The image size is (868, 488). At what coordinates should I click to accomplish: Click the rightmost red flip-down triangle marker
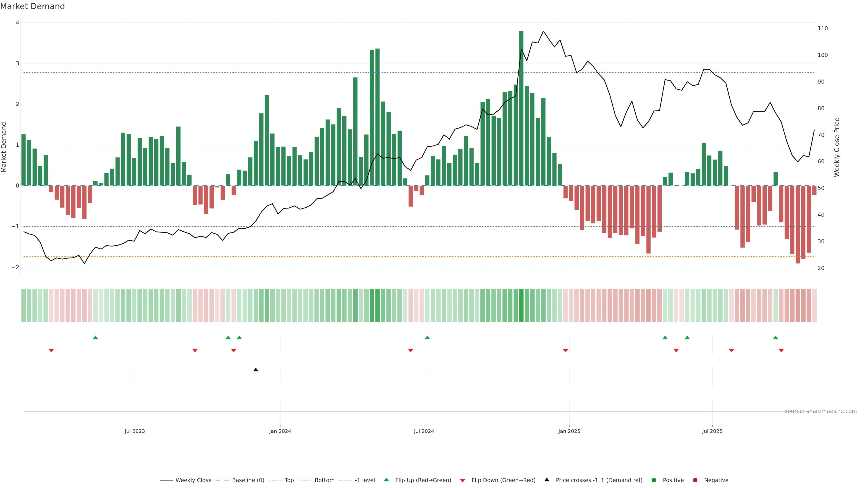pos(781,351)
